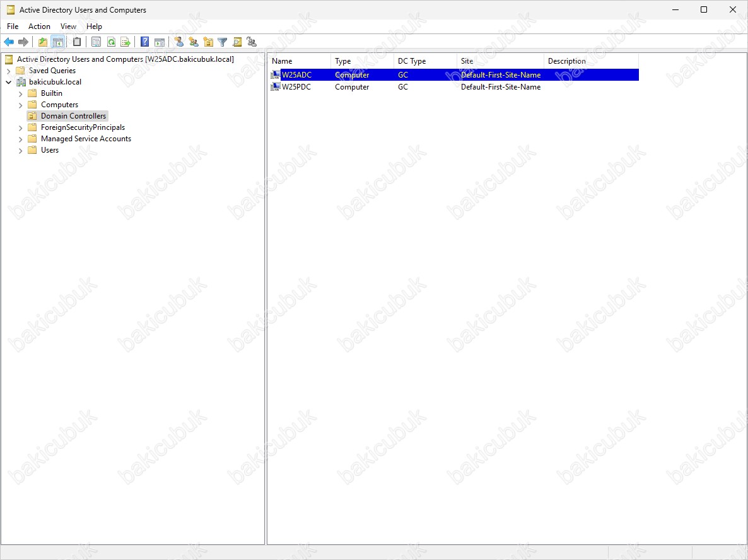Expand the Computers folder
Screen dimensions: 748x560
21,105
